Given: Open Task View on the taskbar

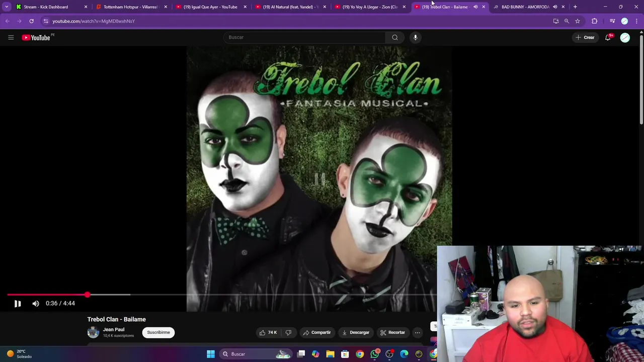Looking at the screenshot, I should [x=301, y=354].
